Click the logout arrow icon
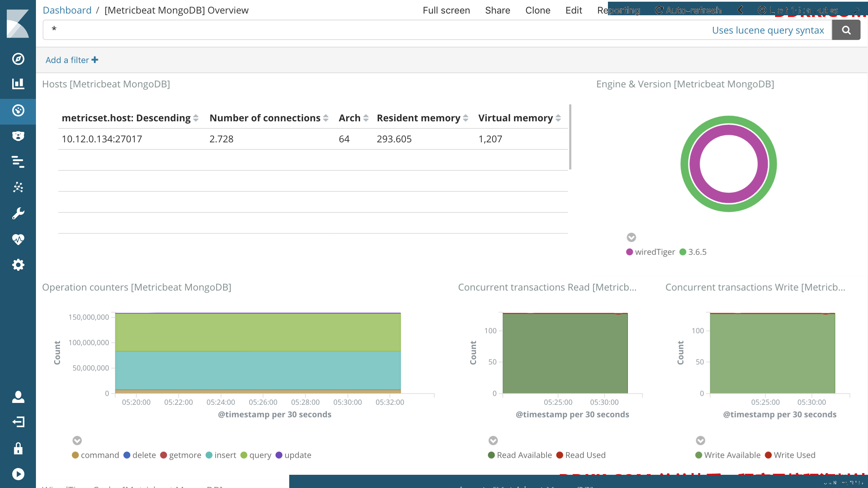This screenshot has width=868, height=488. pos(18,422)
